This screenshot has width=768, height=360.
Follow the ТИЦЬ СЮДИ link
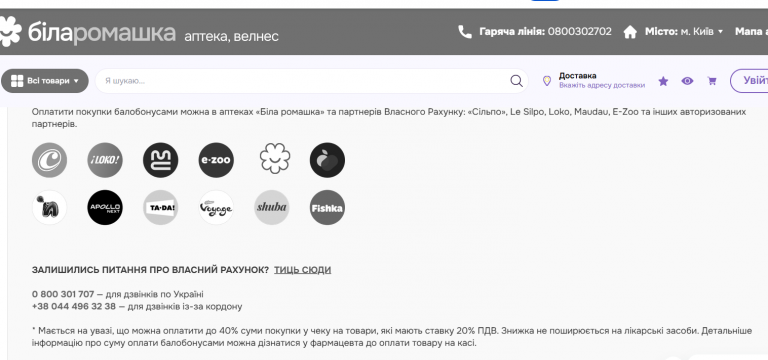click(302, 270)
